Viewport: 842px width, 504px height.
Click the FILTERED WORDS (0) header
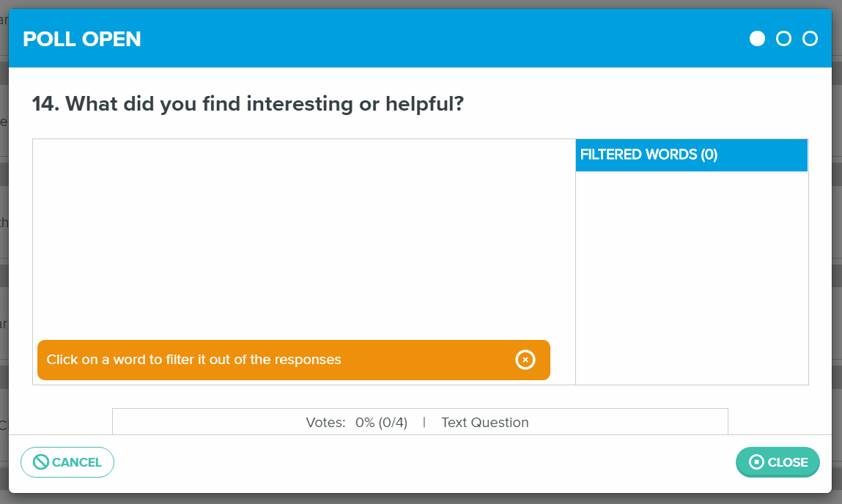(692, 155)
